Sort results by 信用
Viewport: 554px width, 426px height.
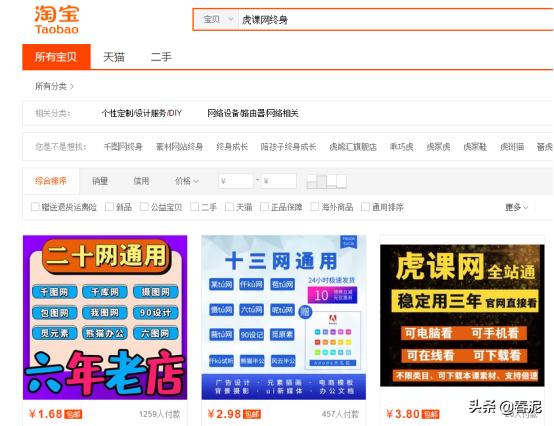141,181
